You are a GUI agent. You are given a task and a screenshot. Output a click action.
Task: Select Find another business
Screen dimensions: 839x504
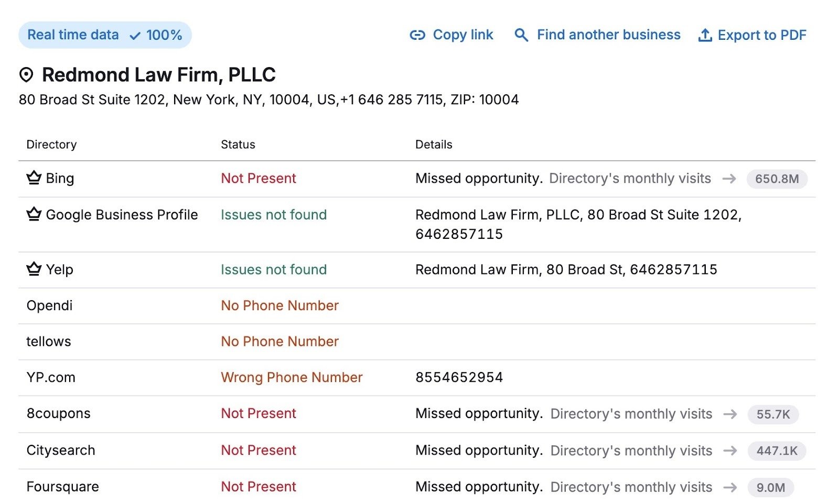coord(608,35)
